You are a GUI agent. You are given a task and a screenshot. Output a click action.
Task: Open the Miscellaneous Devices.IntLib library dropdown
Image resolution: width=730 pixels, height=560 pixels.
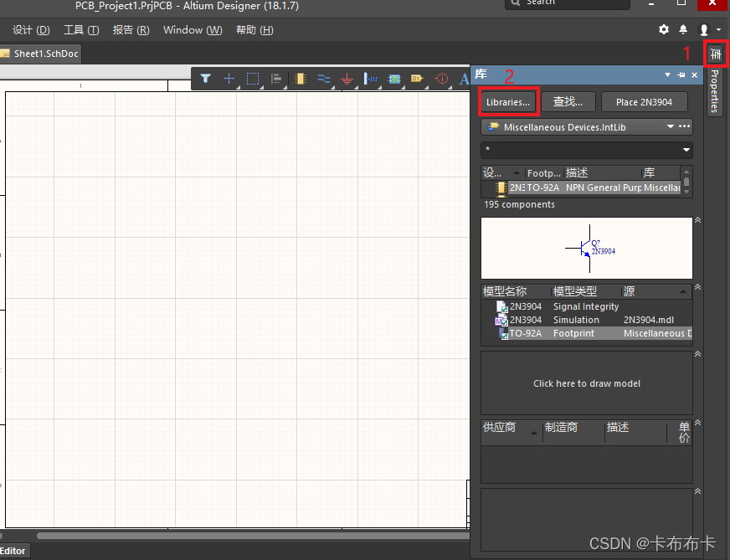point(671,127)
